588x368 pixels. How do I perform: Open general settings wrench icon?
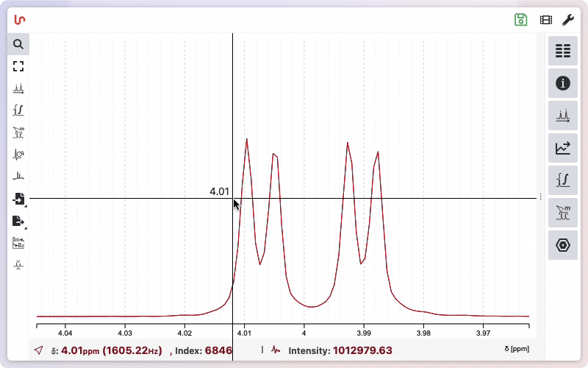pos(568,20)
